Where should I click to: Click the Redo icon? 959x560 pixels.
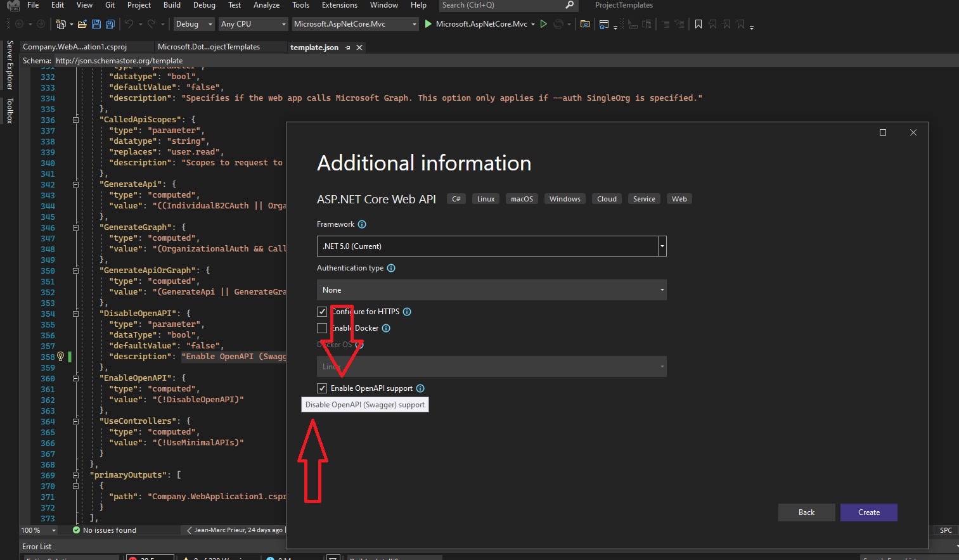pos(151,24)
